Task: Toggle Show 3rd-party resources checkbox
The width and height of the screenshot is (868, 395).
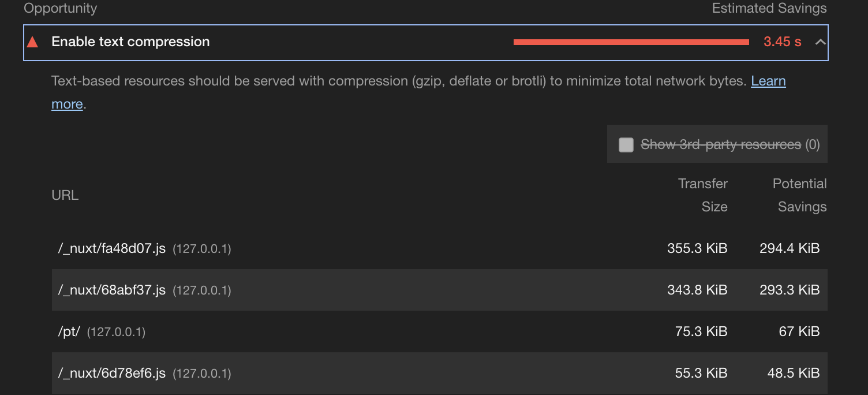Action: [x=626, y=144]
